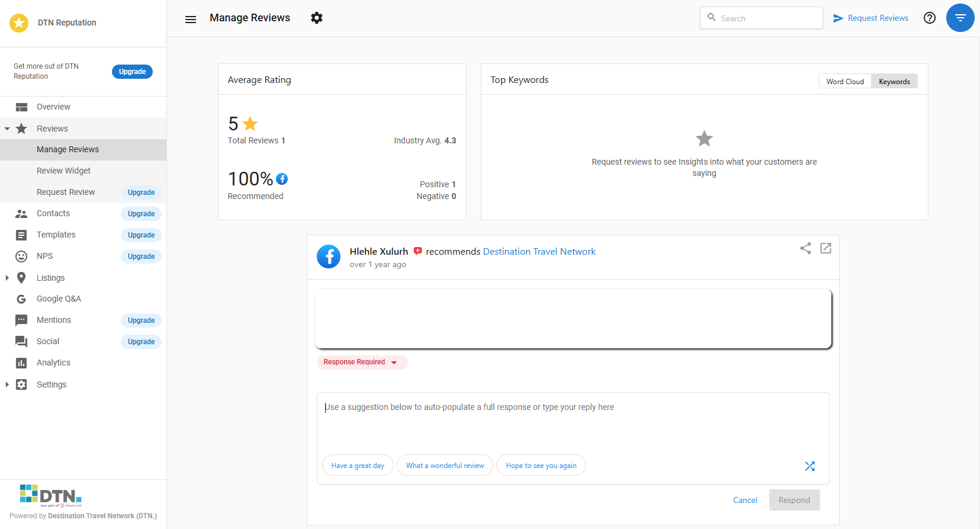Click Upgrade next to Request Review
The image size is (980, 529).
[x=141, y=193]
